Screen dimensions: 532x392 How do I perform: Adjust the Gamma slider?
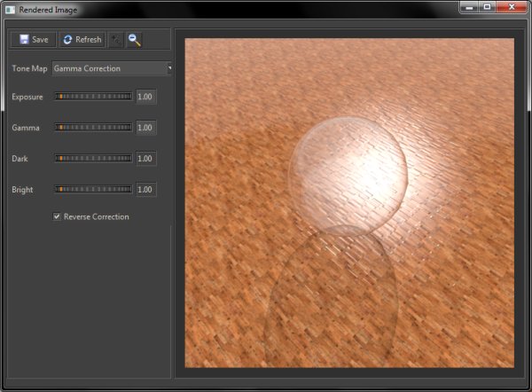tap(93, 128)
